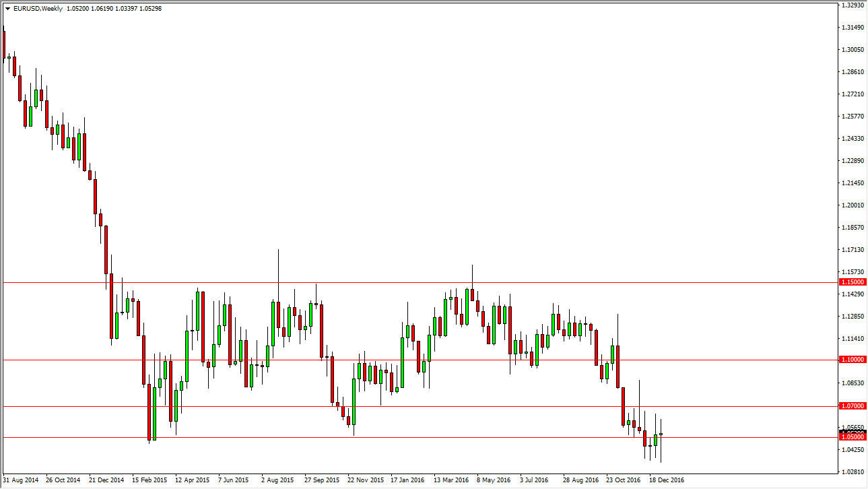
Task: Click the 22 Nov 2015 date label
Action: 365,481
